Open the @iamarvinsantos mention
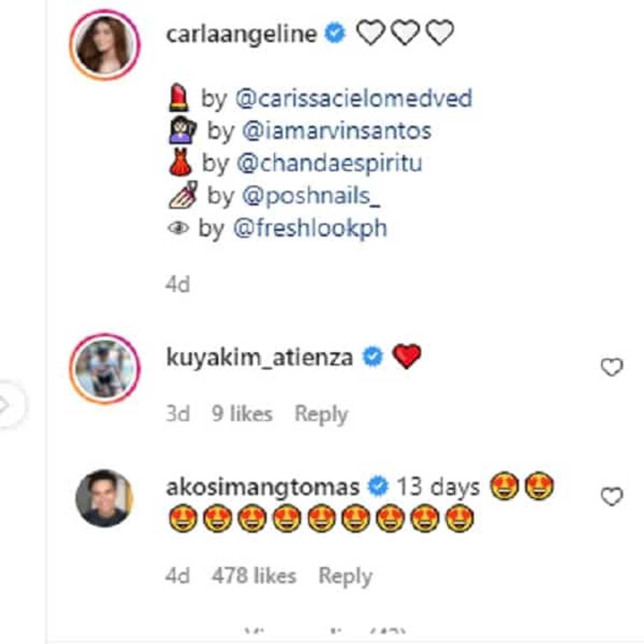644x644 pixels. click(x=336, y=131)
